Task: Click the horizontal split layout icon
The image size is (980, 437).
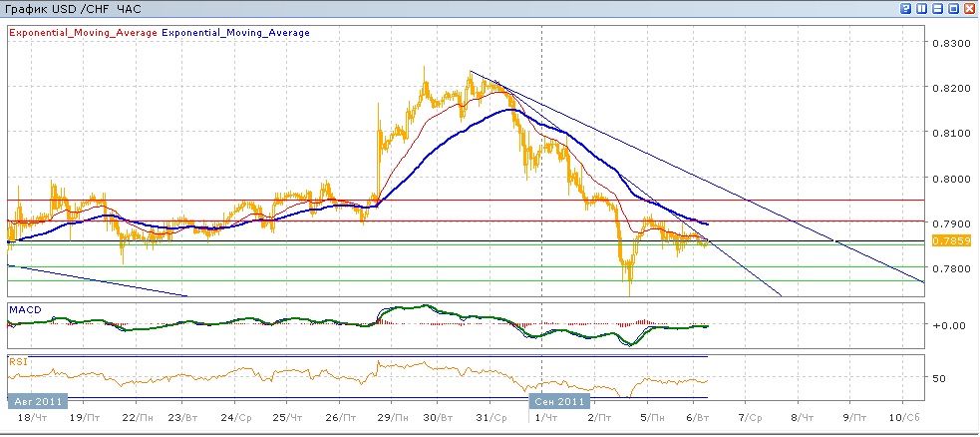Action: pos(938,8)
